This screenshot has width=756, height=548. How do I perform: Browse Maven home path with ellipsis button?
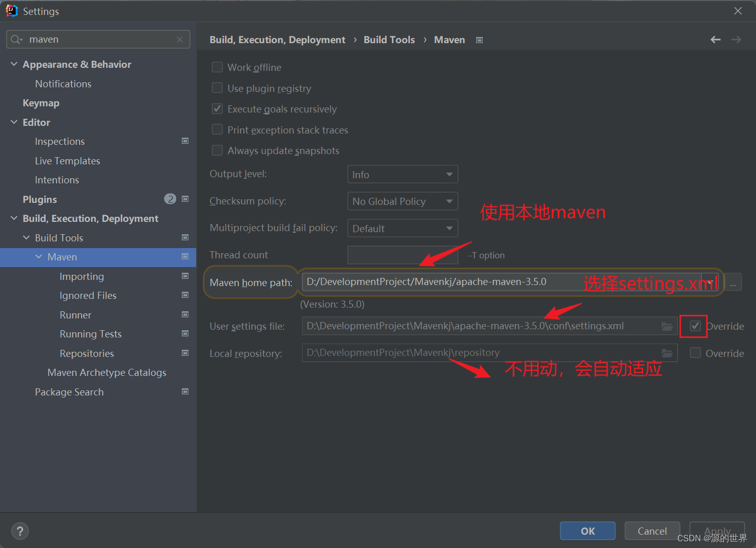pos(733,282)
